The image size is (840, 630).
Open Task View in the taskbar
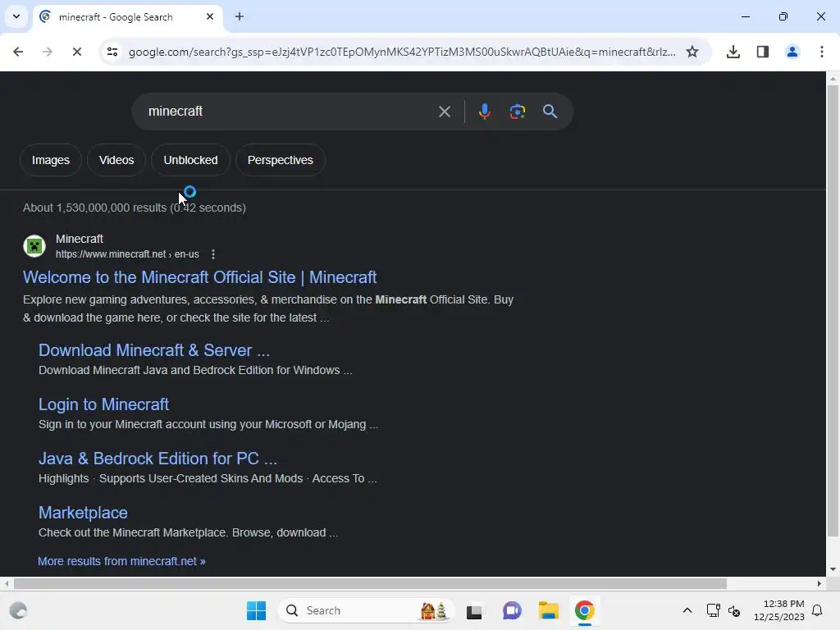click(474, 610)
